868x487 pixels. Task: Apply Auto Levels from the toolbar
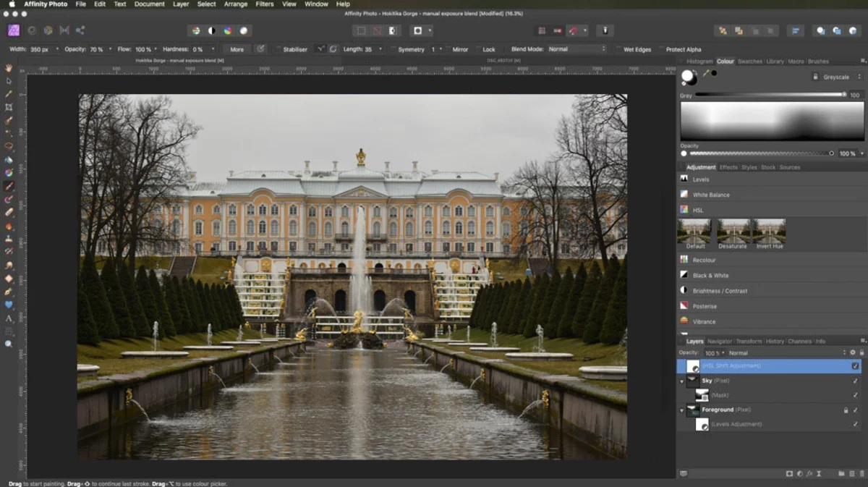coord(195,30)
